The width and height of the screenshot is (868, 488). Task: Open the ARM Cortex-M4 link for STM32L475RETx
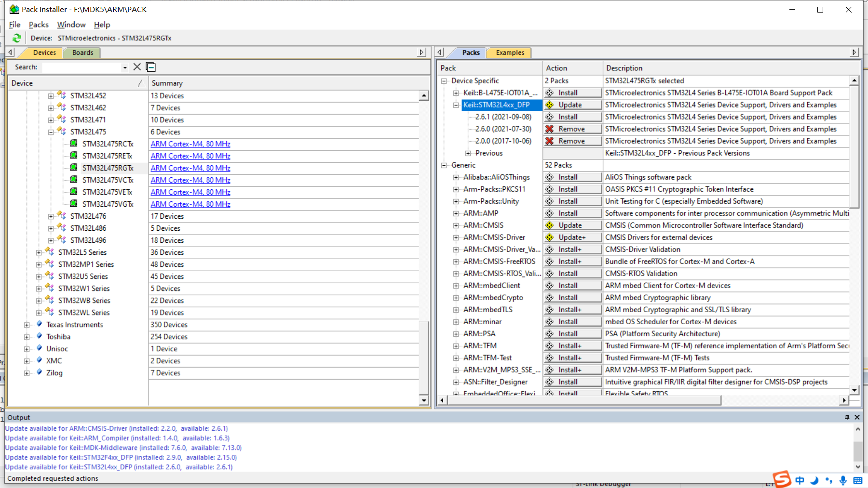click(190, 156)
